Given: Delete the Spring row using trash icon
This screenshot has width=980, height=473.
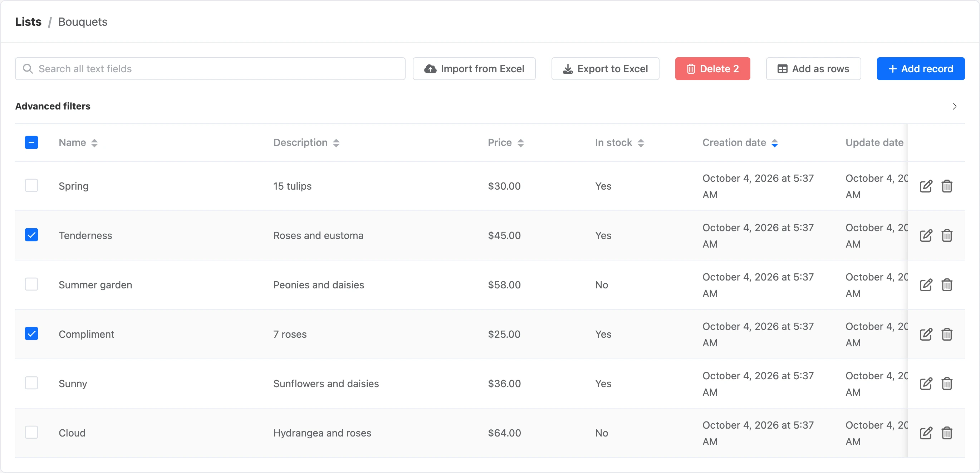Looking at the screenshot, I should [946, 186].
